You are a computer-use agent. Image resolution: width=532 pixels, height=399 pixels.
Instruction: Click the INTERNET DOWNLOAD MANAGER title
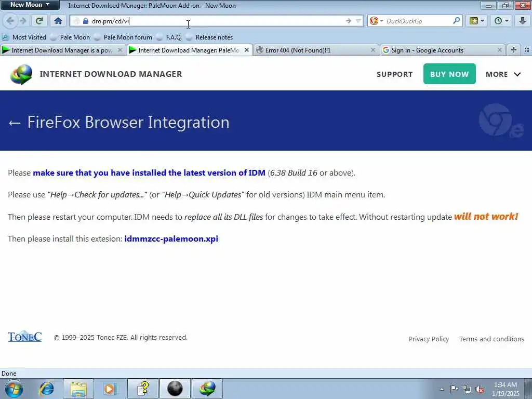(x=111, y=74)
